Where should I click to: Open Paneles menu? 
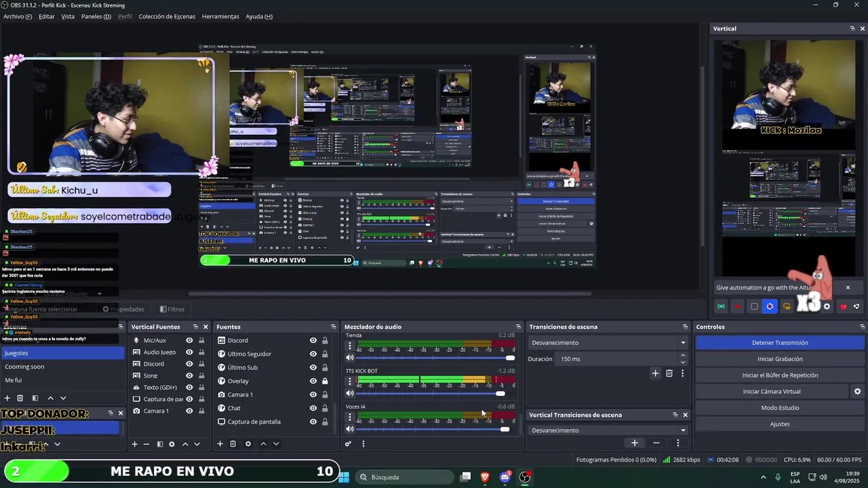click(96, 16)
